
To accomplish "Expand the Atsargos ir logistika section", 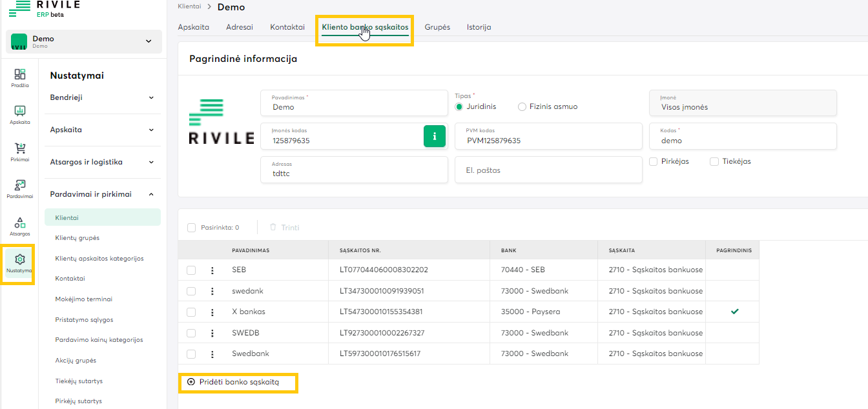I will coord(103,162).
